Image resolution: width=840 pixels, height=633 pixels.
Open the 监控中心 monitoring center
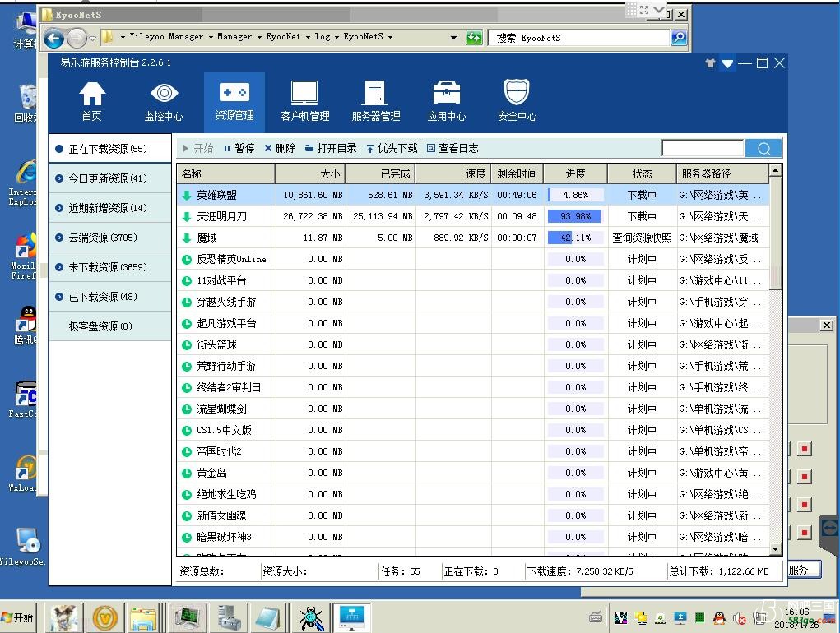point(164,101)
